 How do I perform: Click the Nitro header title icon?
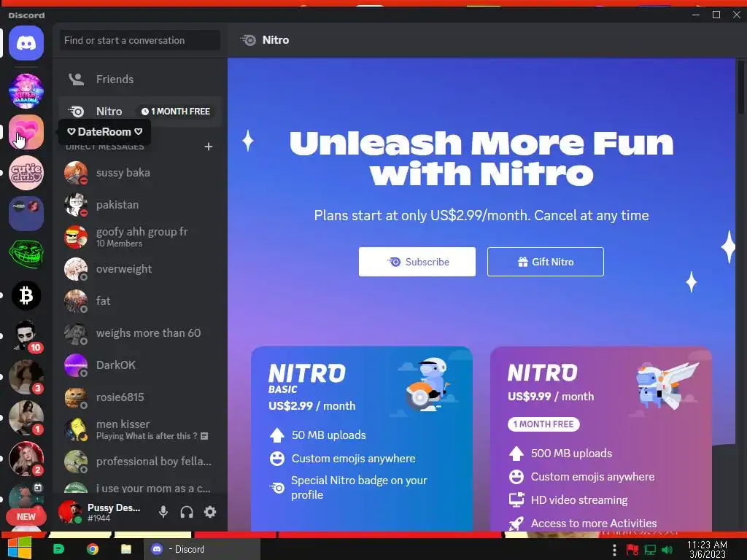pyautogui.click(x=248, y=40)
